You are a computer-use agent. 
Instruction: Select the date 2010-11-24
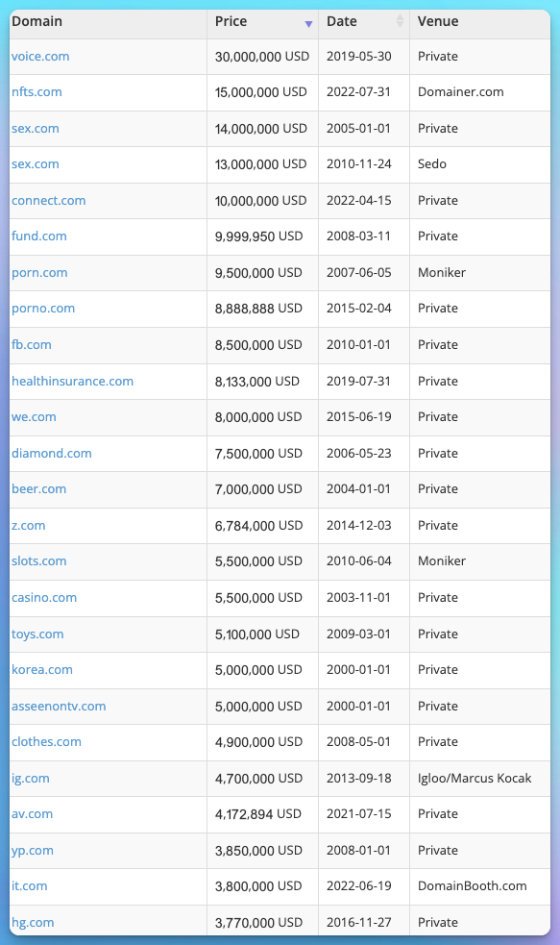[x=359, y=164]
